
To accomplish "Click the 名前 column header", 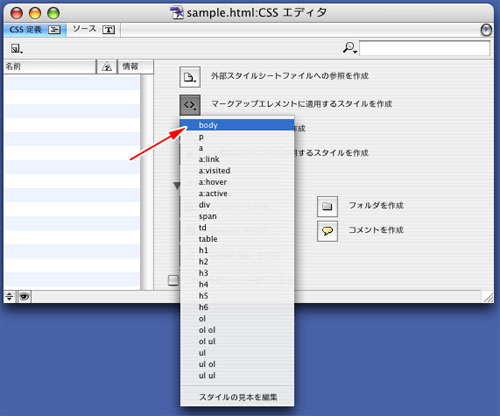I will tap(50, 67).
